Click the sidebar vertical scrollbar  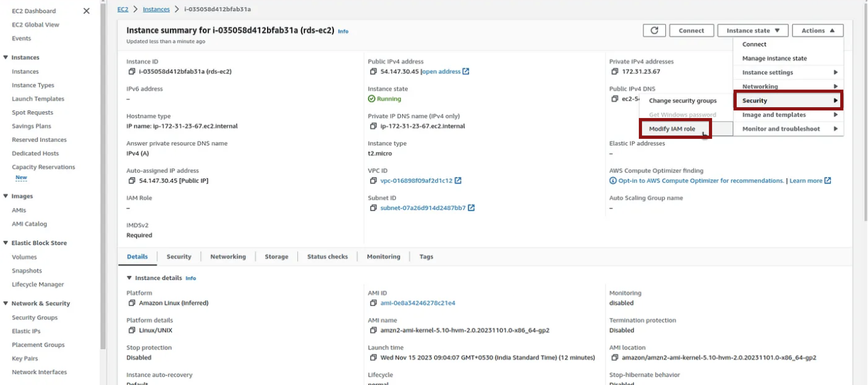[x=103, y=175]
